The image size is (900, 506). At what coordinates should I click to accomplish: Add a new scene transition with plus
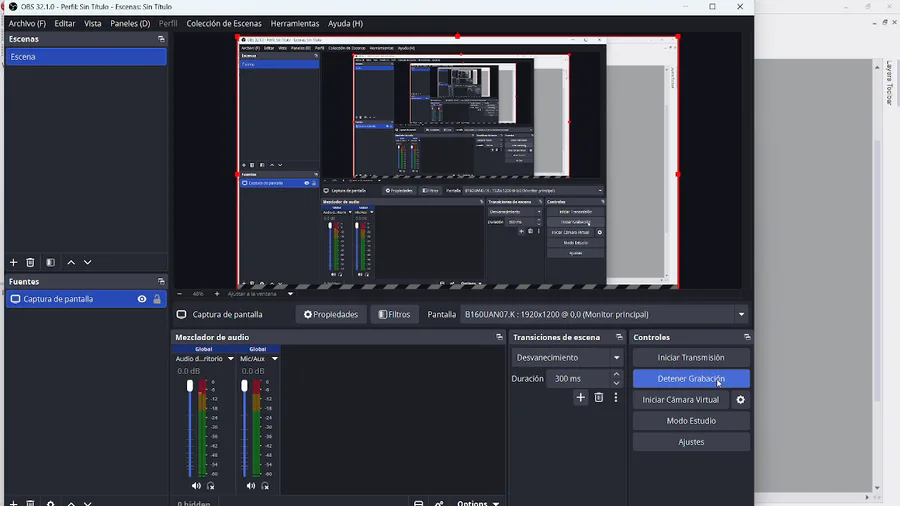580,398
